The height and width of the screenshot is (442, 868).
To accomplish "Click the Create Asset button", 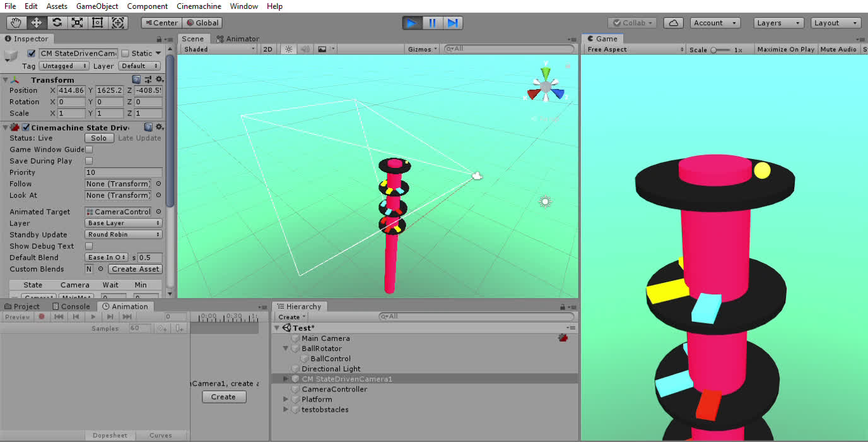I will 136,269.
